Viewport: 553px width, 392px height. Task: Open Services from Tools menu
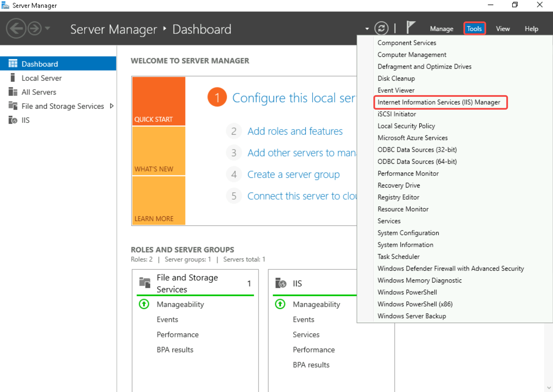coord(389,221)
